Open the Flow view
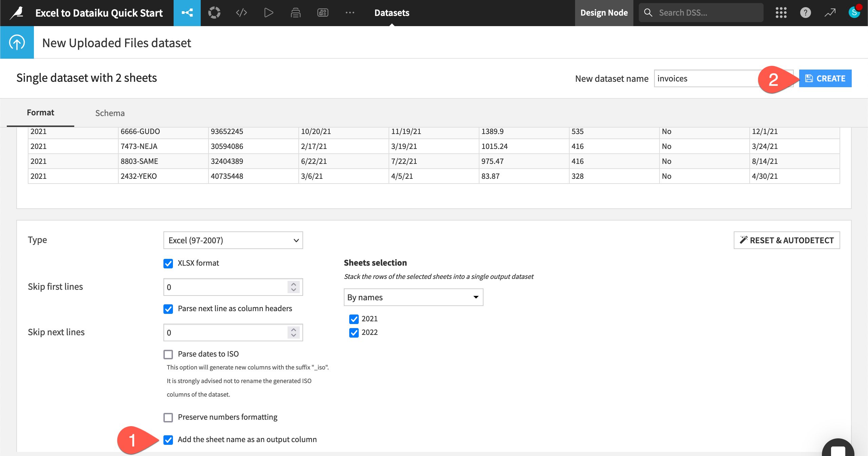Viewport: 868px width, 456px height. [x=187, y=13]
